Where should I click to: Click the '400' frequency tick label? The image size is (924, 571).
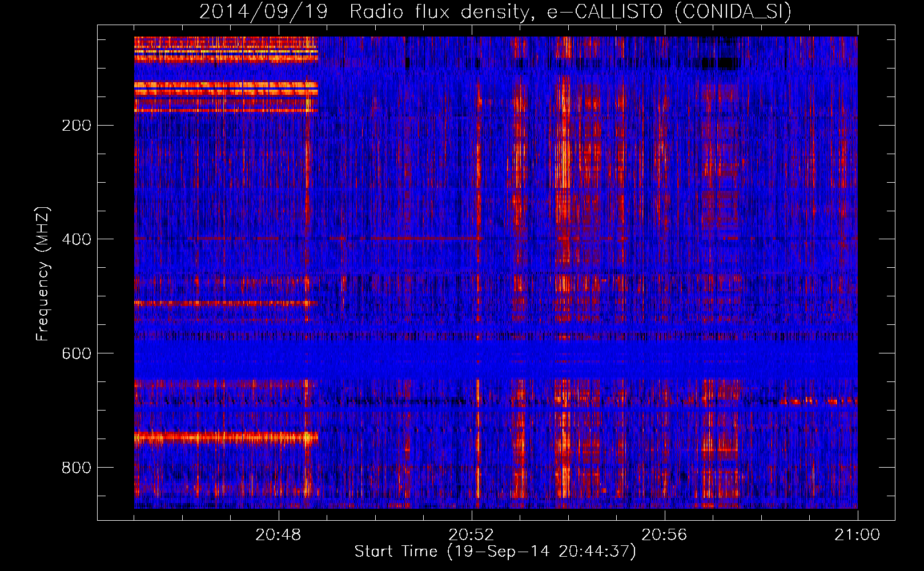tap(77, 240)
